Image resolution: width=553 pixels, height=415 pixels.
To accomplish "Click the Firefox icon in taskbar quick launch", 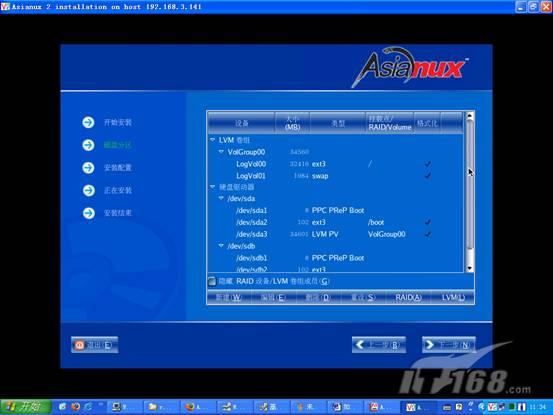I will (x=75, y=407).
